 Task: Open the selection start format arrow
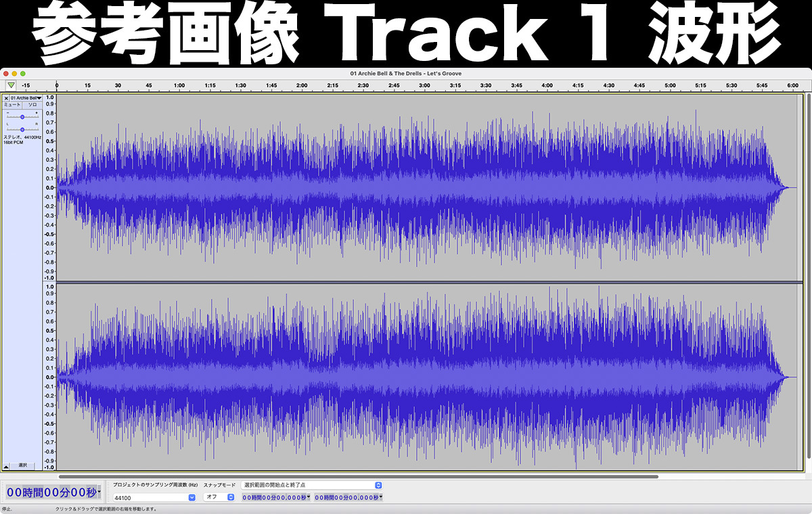(309, 497)
